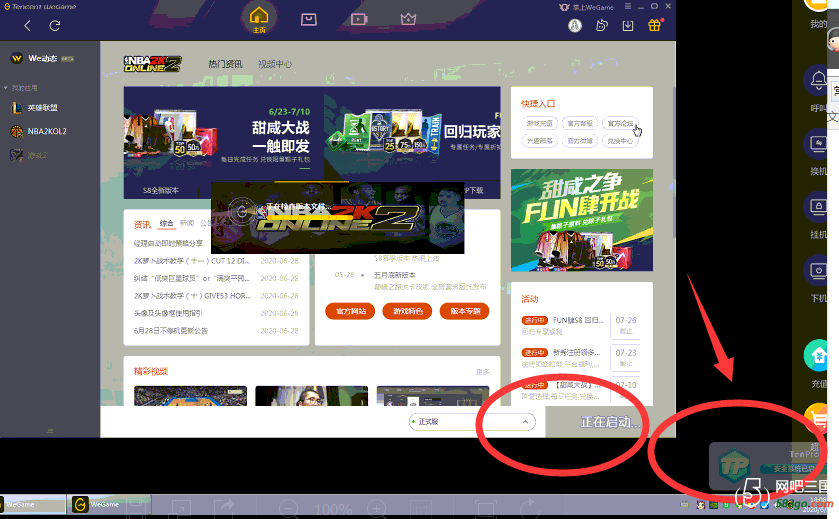839x519 pixels.
Task: Open news 6月28日不停机更新公告
Action: 171,331
